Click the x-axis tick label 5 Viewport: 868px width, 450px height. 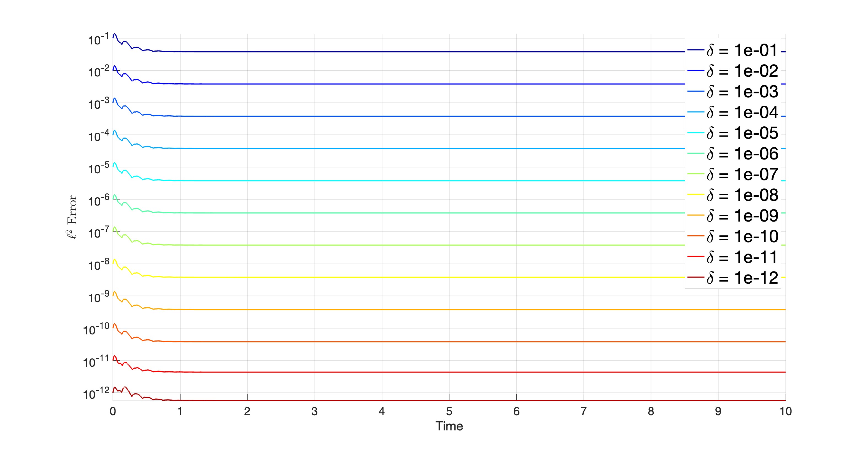tap(449, 411)
